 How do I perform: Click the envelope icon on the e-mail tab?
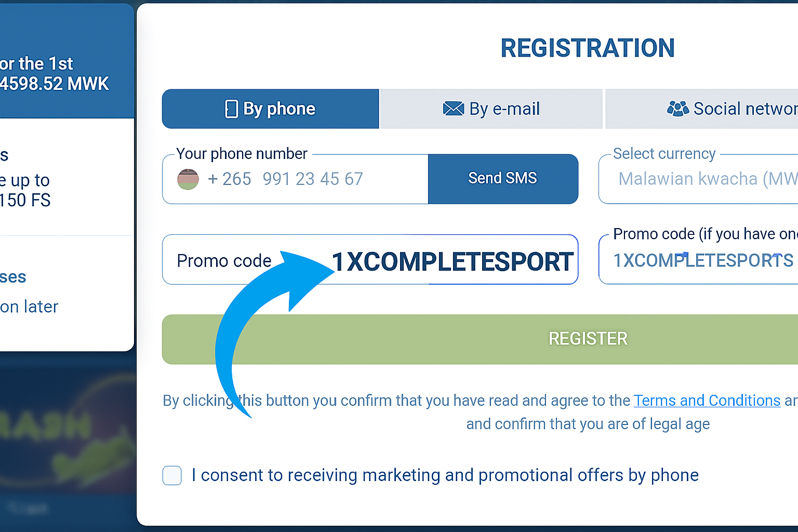click(454, 109)
